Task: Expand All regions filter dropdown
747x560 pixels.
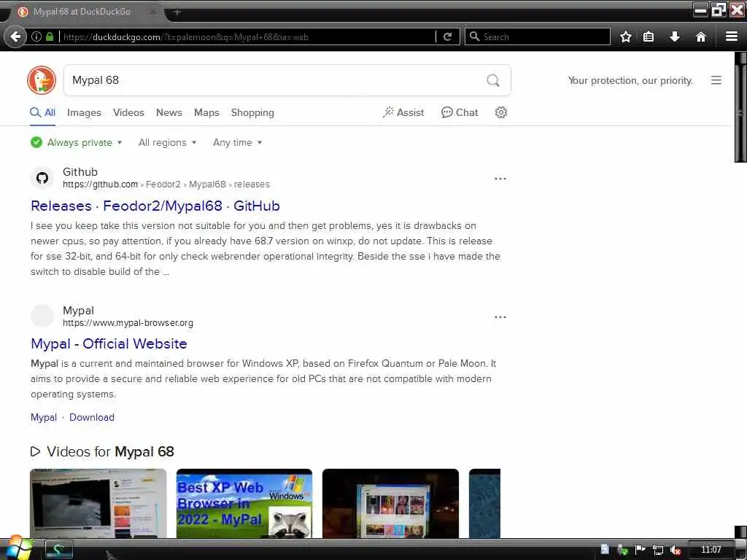Action: coord(167,142)
